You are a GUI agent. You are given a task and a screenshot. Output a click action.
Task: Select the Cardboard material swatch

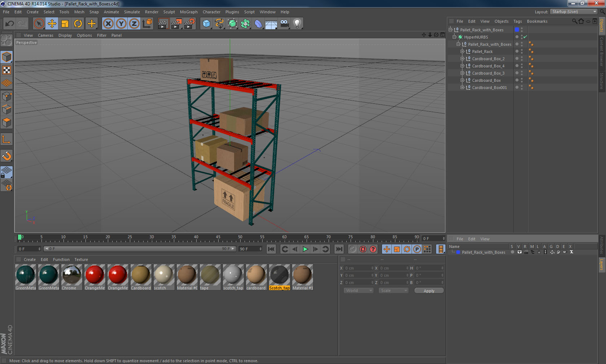[141, 277]
